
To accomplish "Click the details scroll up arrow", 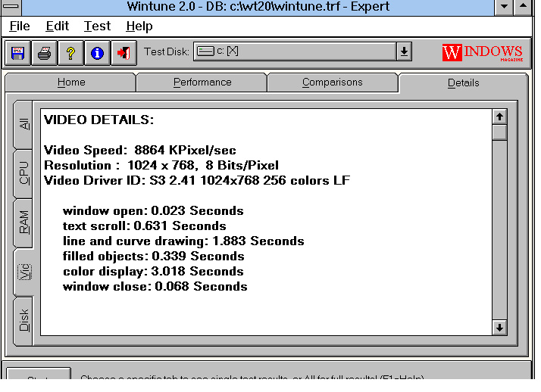I will pyautogui.click(x=499, y=117).
